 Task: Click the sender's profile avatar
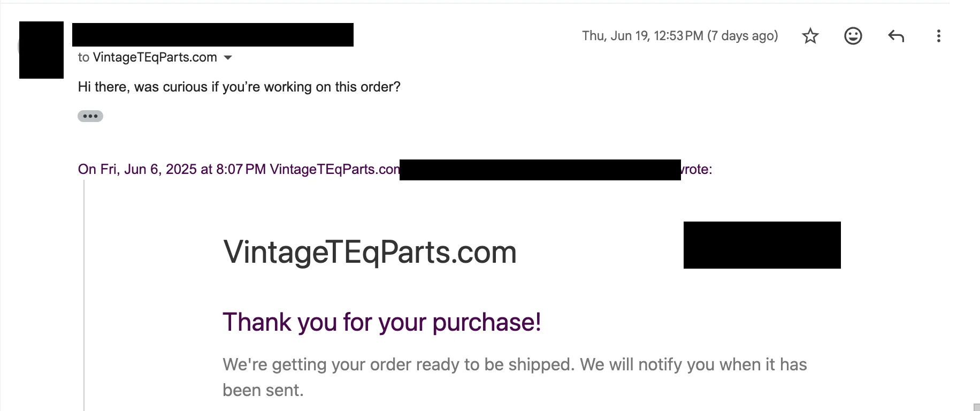(x=41, y=50)
